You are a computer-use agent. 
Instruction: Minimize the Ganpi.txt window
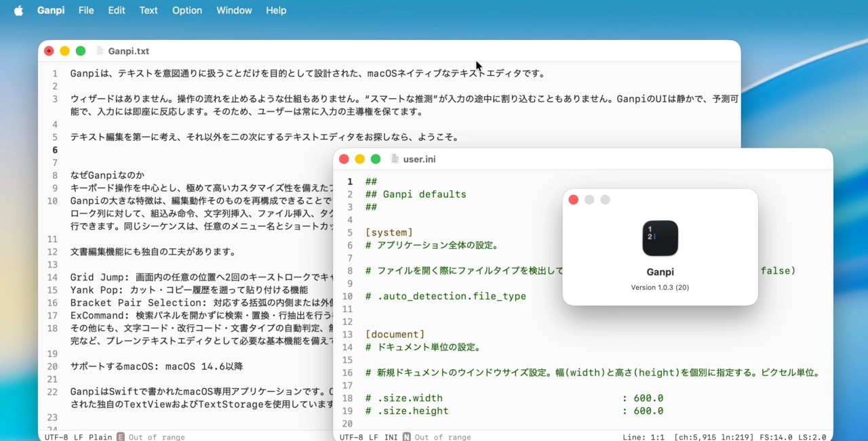coord(64,51)
